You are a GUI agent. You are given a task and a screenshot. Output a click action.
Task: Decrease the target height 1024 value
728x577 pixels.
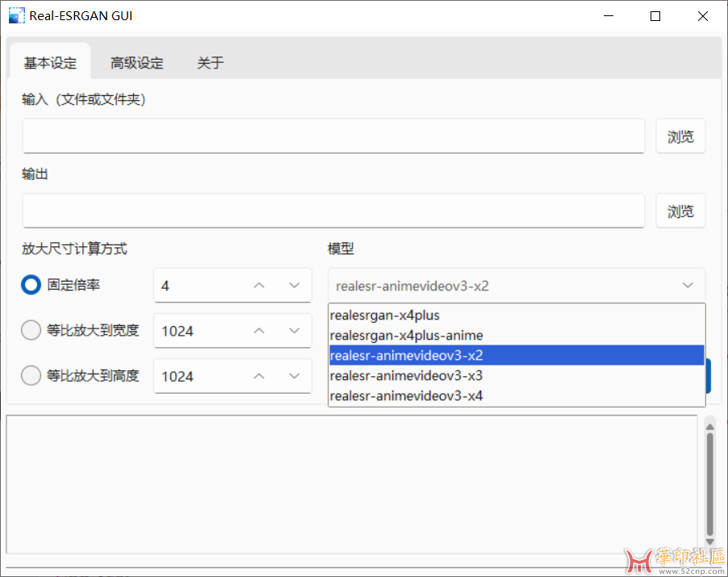pos(295,376)
